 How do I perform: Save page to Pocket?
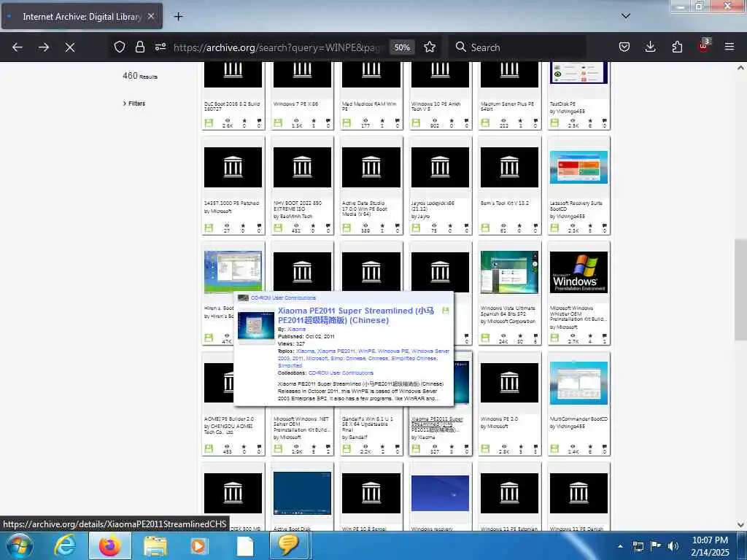point(624,47)
